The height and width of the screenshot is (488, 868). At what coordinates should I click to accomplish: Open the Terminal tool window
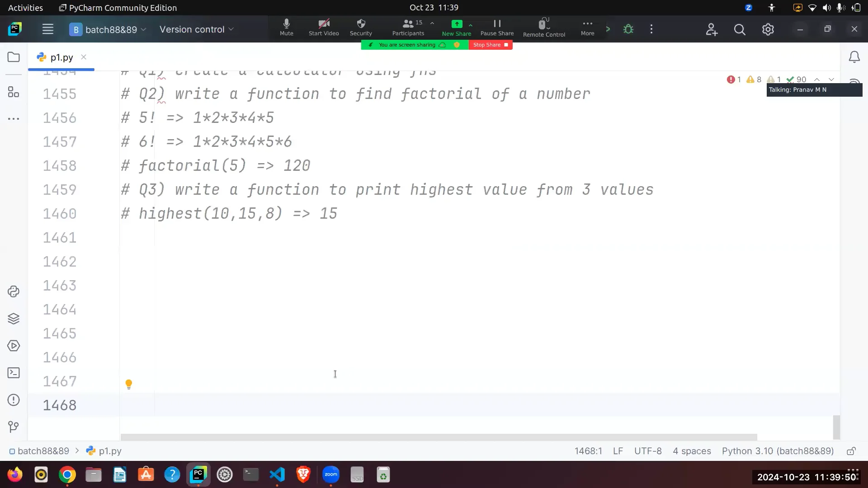pos(14,373)
